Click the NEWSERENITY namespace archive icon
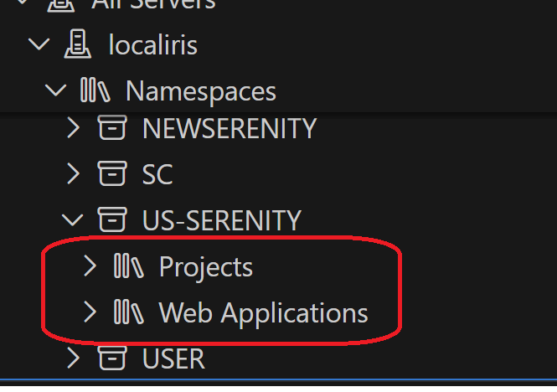 tap(112, 128)
